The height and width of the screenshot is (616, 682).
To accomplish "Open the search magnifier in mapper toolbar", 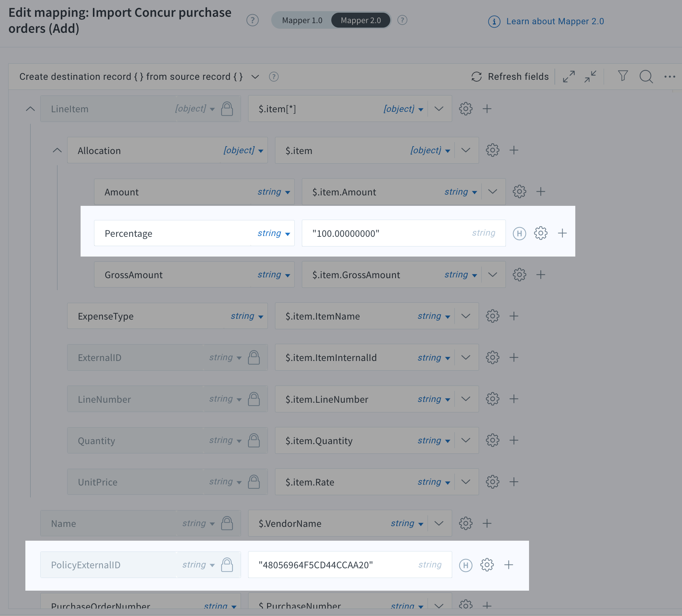I will (x=646, y=76).
